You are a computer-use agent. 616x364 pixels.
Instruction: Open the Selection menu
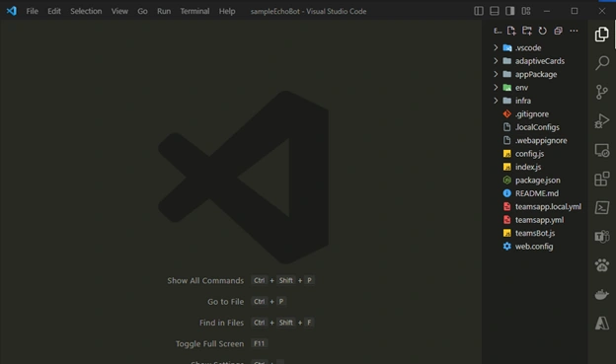[86, 11]
